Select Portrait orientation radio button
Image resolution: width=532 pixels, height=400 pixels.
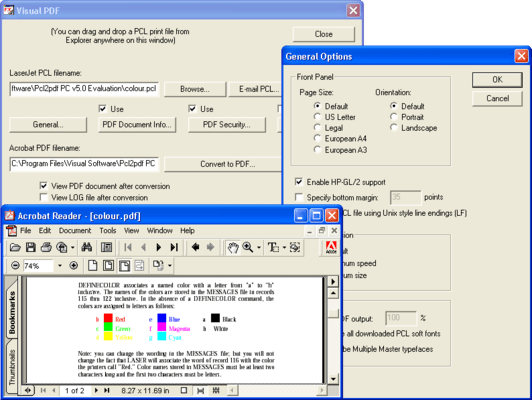pos(394,117)
